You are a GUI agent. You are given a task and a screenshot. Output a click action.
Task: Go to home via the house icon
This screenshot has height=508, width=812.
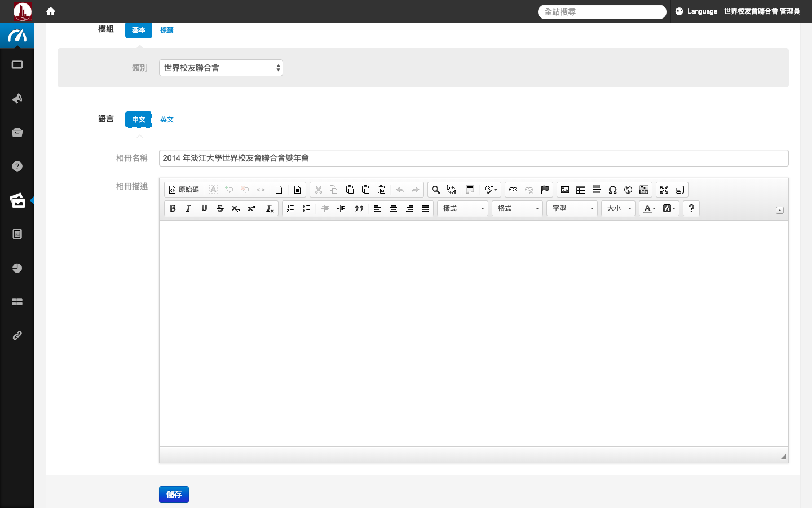coord(51,11)
